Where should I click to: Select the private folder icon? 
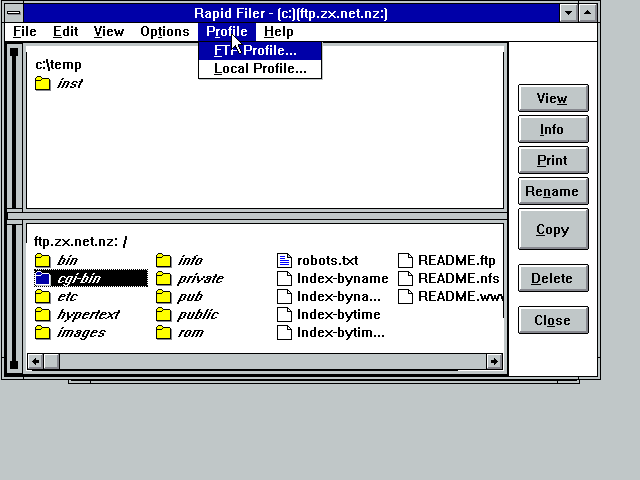[x=163, y=278]
